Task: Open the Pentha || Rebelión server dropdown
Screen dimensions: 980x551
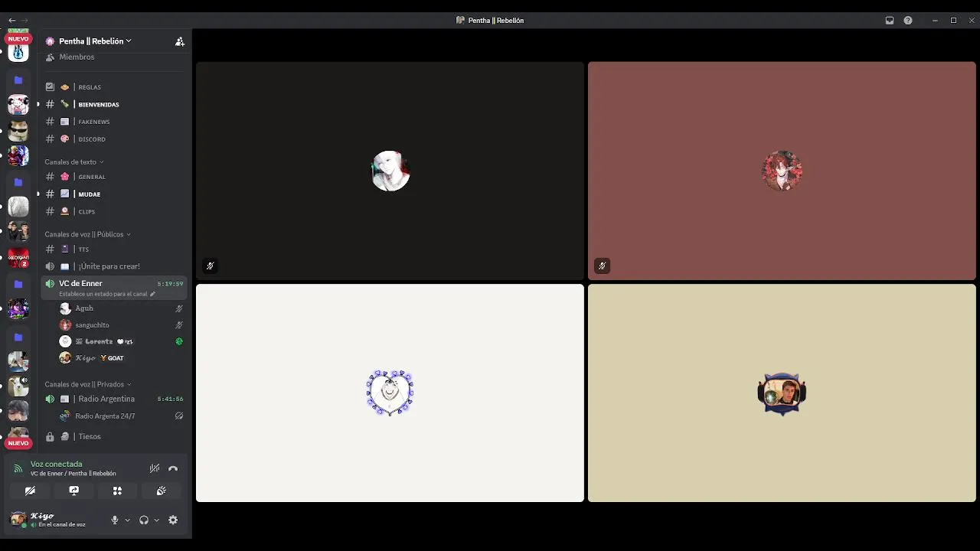Action: coord(95,41)
